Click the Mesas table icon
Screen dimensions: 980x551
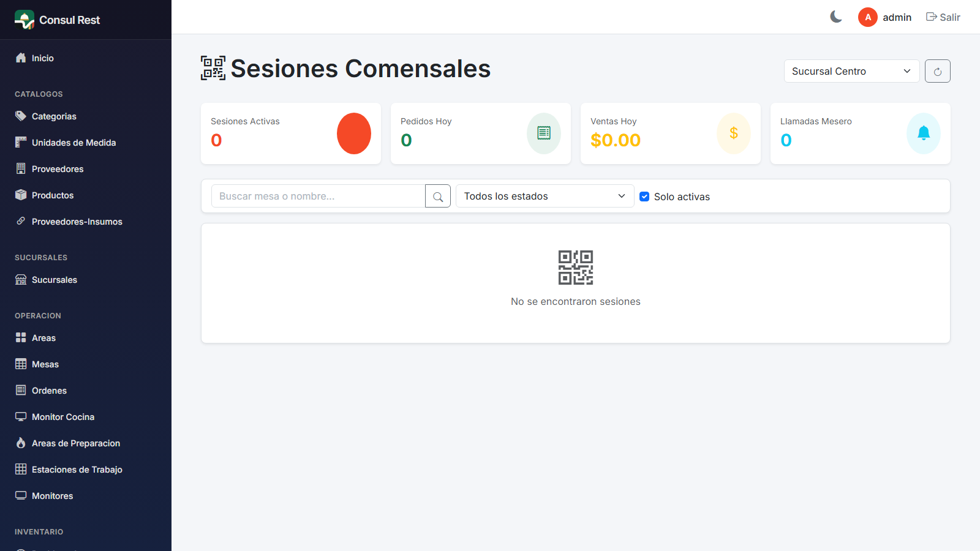(x=21, y=364)
